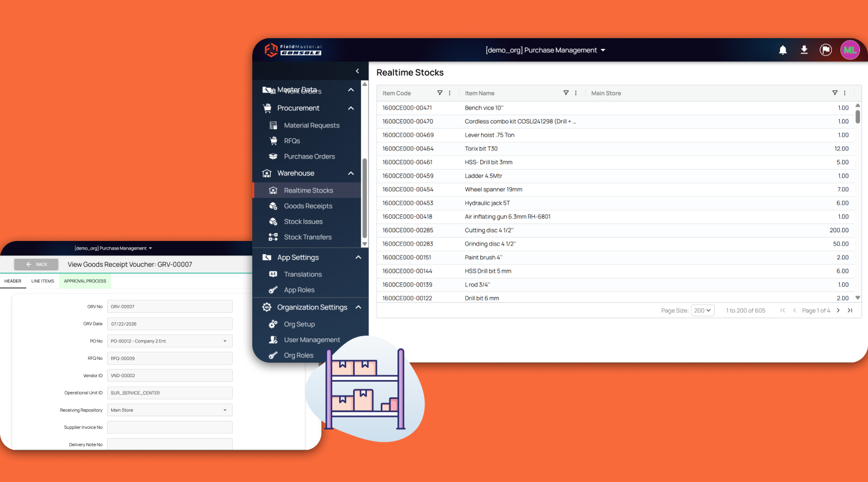Viewport: 868px width, 482px height.
Task: Open the Receiving Repository dropdown
Action: pos(170,411)
